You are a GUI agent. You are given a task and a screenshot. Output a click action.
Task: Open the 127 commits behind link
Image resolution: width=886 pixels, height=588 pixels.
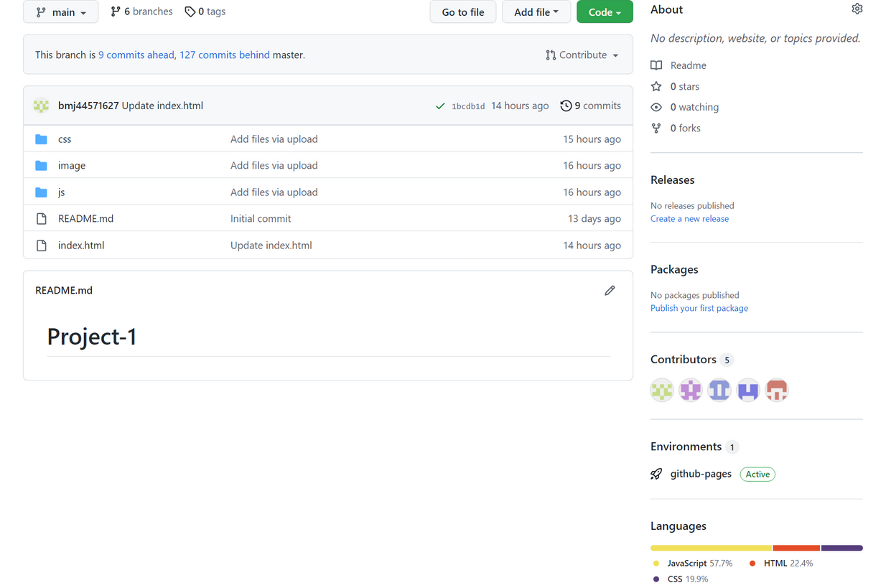pos(225,55)
